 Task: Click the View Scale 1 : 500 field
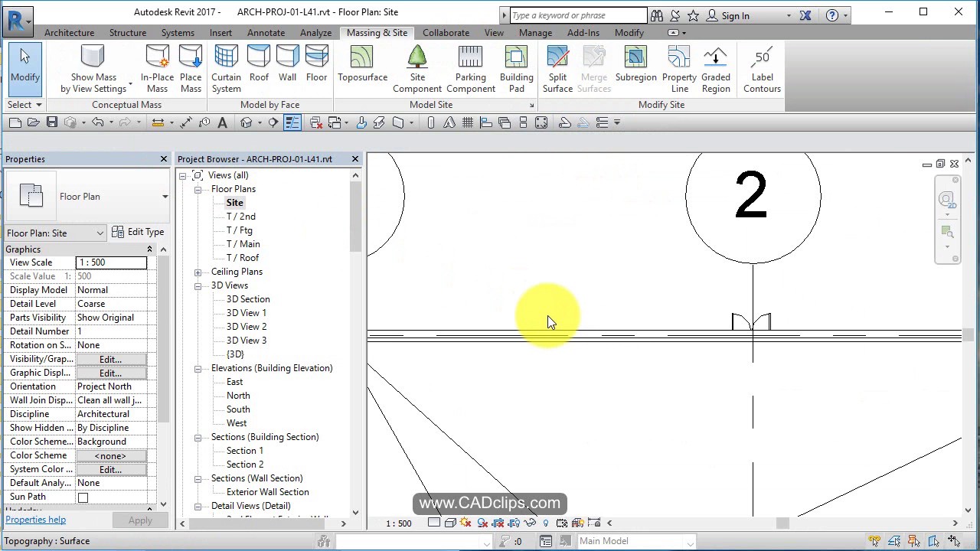[111, 262]
